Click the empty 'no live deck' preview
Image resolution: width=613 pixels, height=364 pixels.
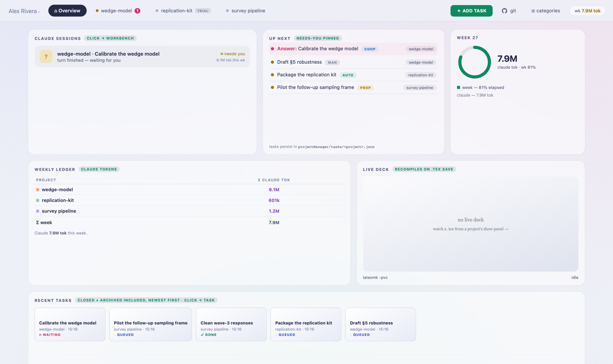[x=470, y=224]
